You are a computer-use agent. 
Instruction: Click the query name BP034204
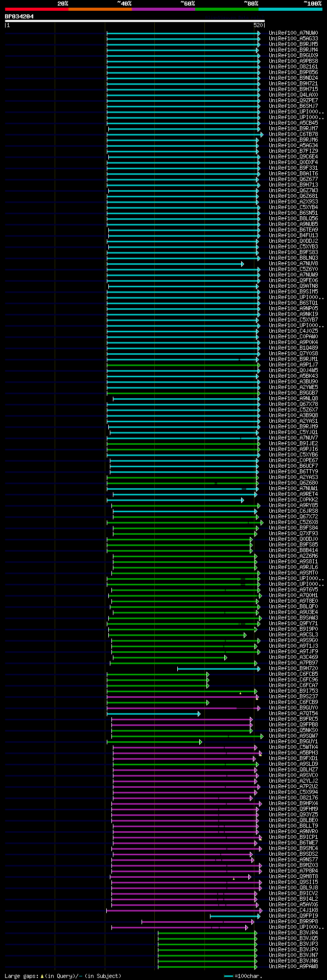click(x=19, y=16)
